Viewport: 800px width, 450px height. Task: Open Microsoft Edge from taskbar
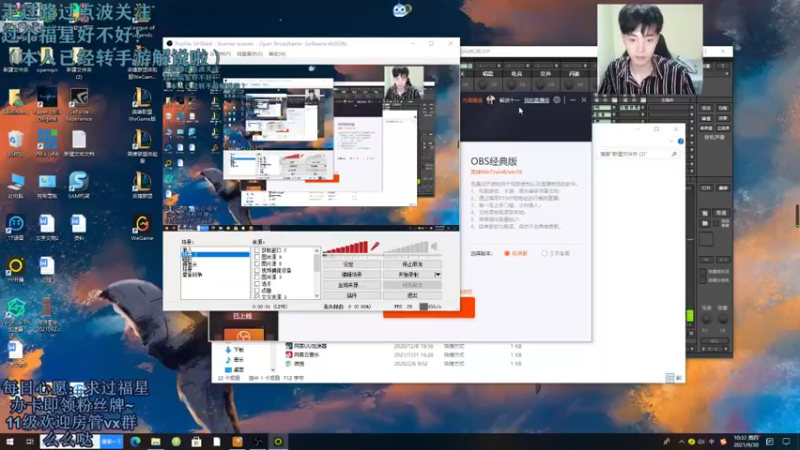[x=135, y=441]
